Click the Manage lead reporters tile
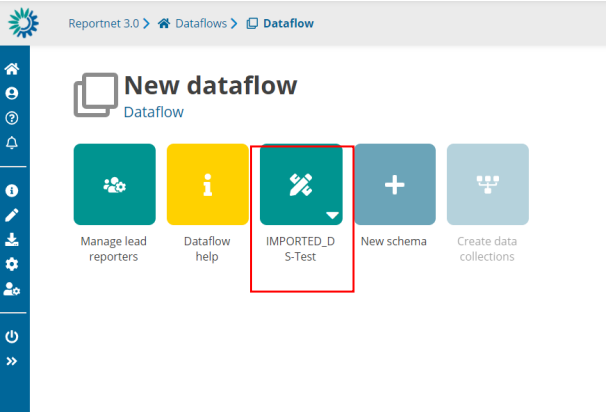Viewport: 608px width, 412px height. point(115,184)
